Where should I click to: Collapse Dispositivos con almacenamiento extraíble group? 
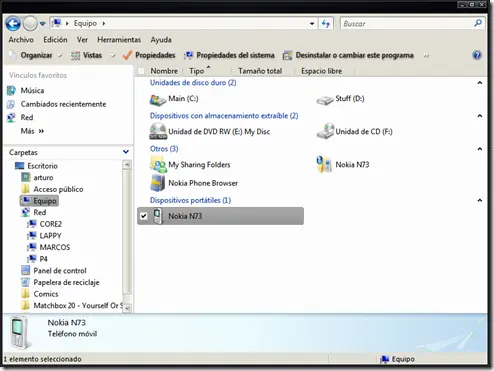pos(480,116)
